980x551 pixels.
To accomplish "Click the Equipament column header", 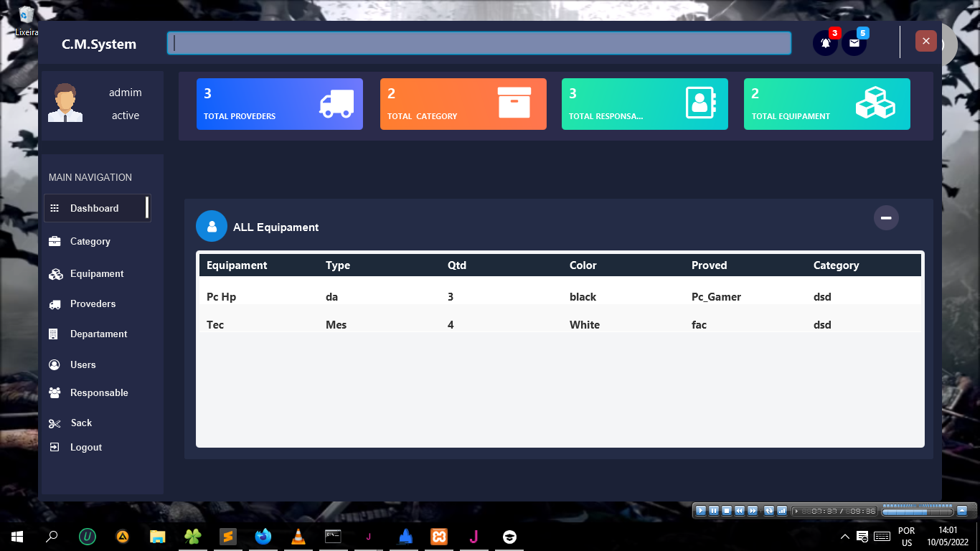I will coord(237,265).
